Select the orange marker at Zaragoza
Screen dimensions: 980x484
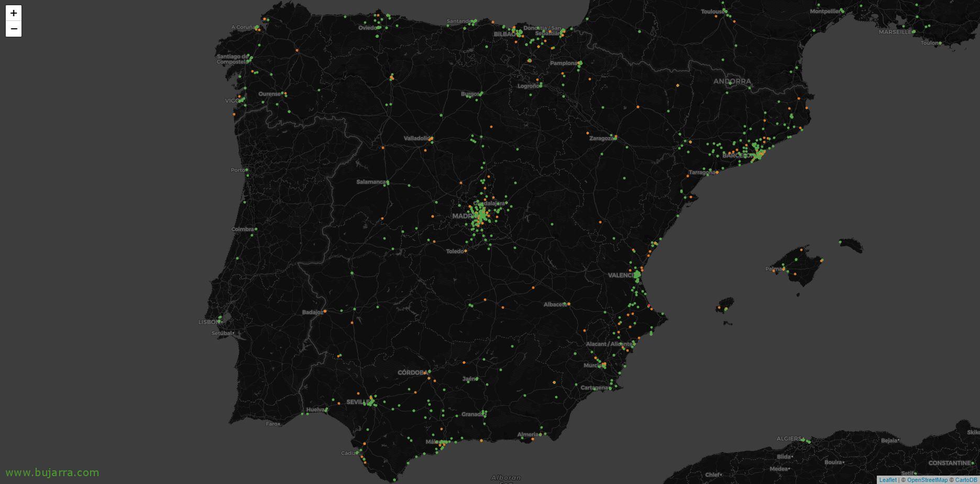(x=615, y=138)
